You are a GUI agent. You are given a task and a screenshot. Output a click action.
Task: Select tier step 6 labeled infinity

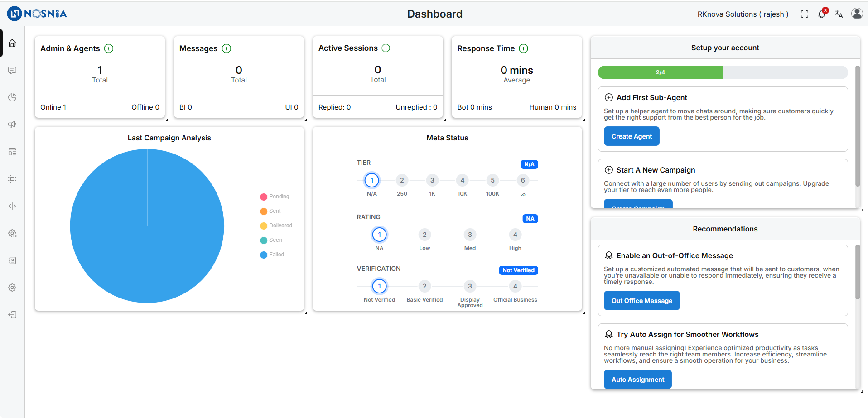coord(523,180)
